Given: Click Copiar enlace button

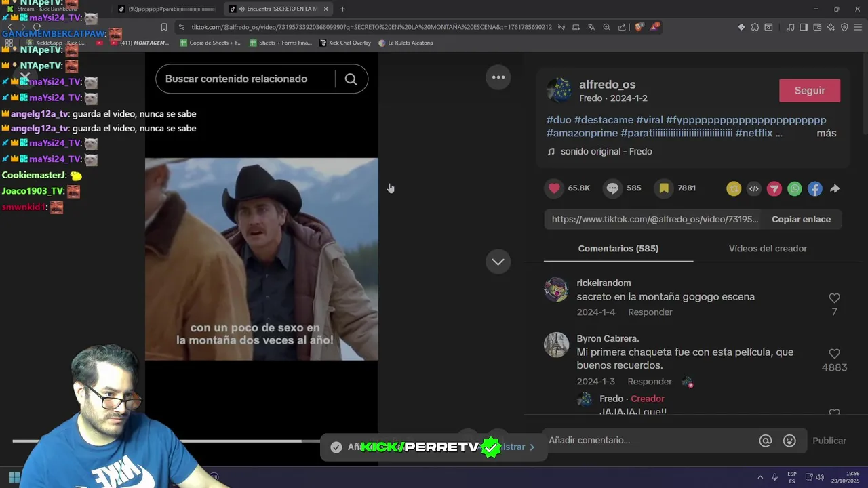Looking at the screenshot, I should [801, 220].
